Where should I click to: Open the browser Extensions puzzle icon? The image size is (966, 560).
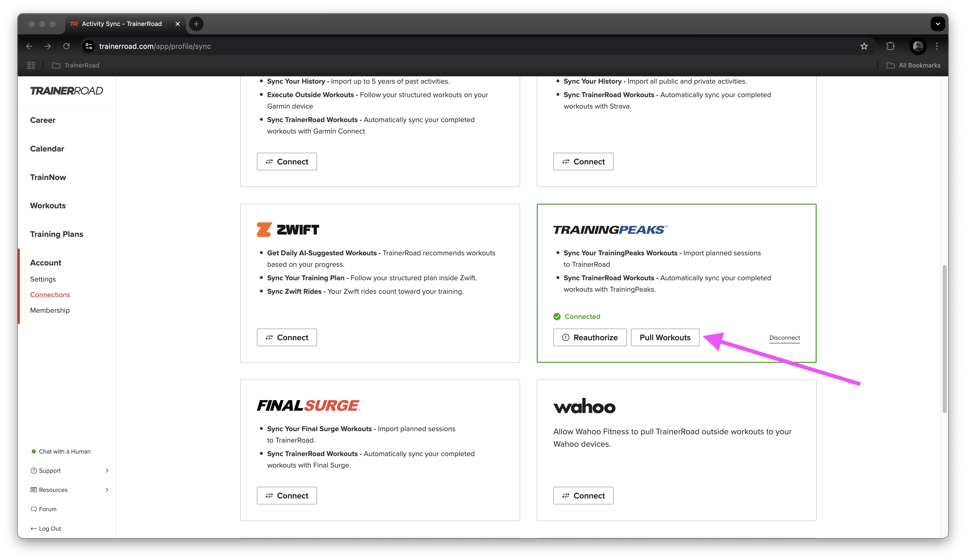[x=890, y=46]
